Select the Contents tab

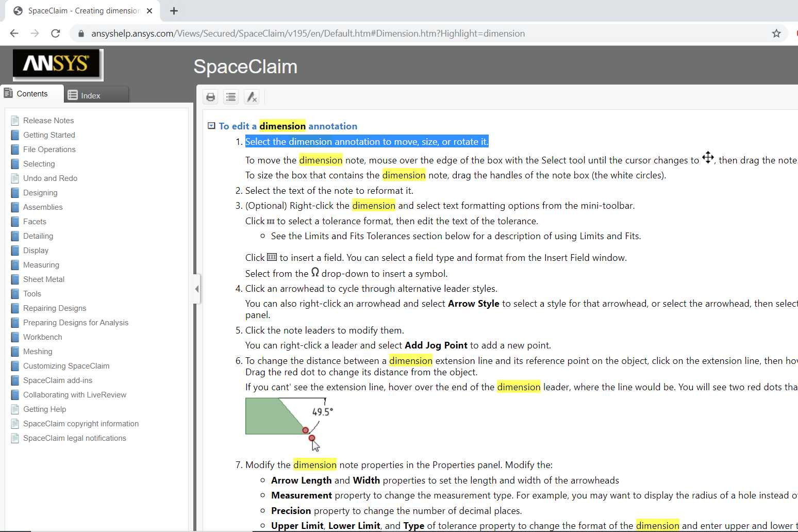(x=32, y=94)
